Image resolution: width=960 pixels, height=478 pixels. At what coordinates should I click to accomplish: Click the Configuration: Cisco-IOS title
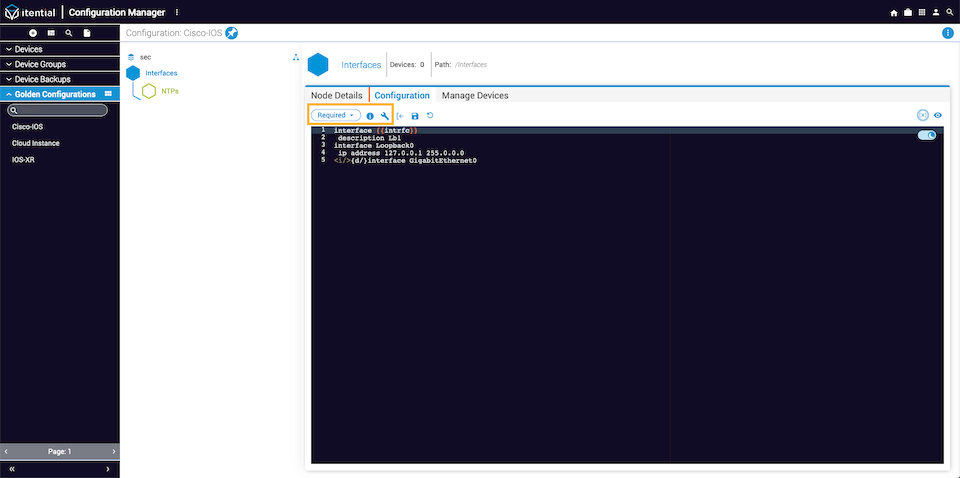pyautogui.click(x=174, y=33)
